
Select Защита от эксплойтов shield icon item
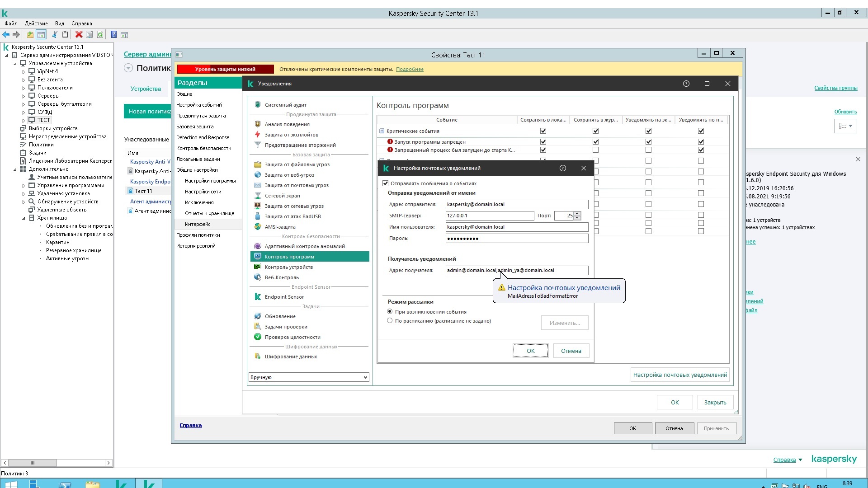click(291, 135)
